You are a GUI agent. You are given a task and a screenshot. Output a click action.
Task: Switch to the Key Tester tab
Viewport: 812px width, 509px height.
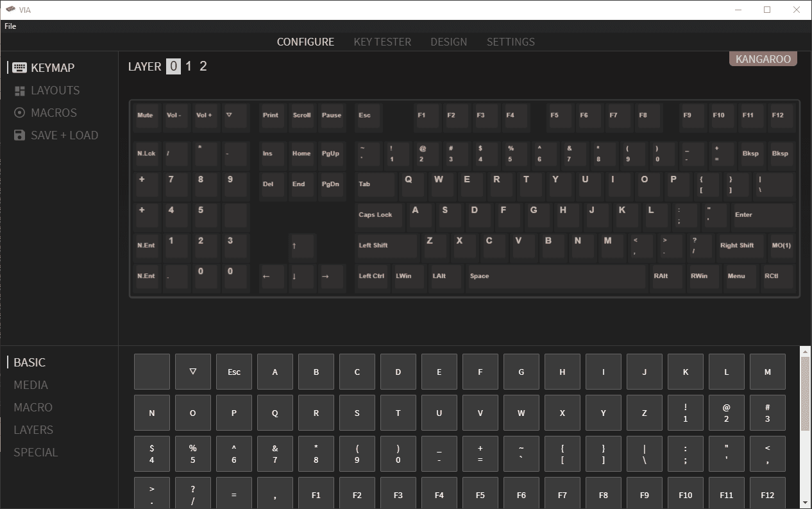point(382,42)
